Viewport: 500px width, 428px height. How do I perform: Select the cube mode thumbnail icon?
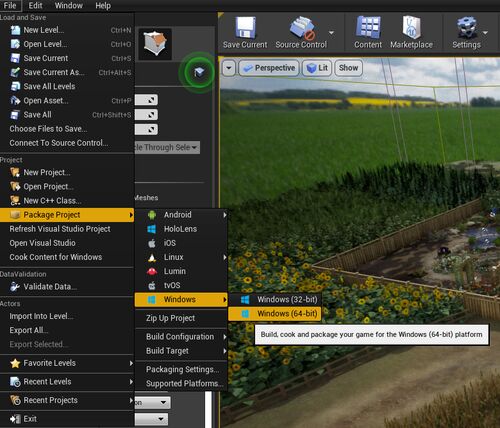coord(155,44)
